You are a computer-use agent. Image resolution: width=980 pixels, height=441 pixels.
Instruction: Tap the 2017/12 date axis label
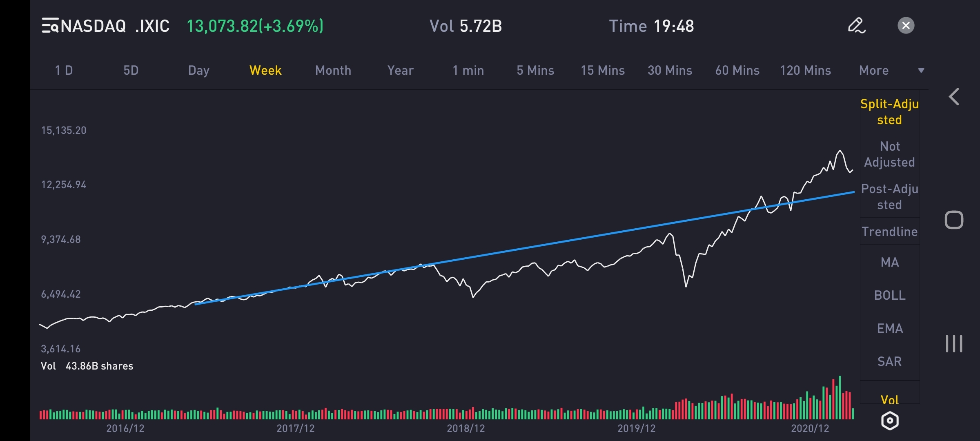(x=296, y=428)
